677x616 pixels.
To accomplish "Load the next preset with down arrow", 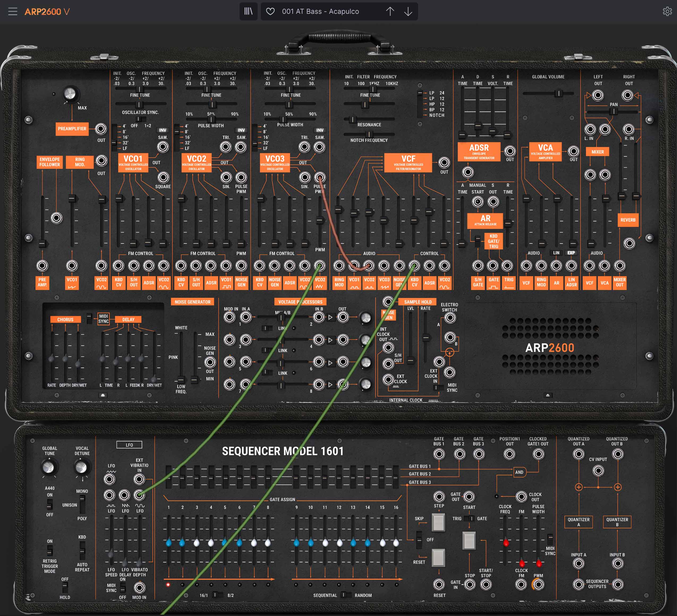I will click(x=408, y=11).
